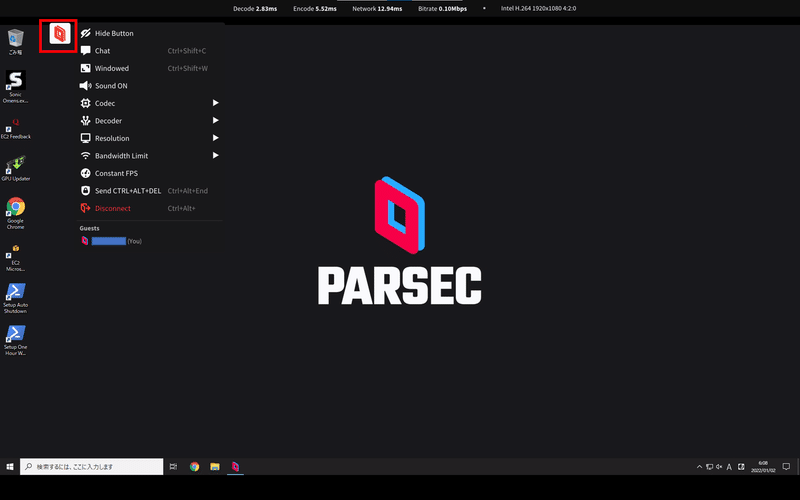Open the notification center icon
This screenshot has height=500, width=800.
tap(786, 466)
